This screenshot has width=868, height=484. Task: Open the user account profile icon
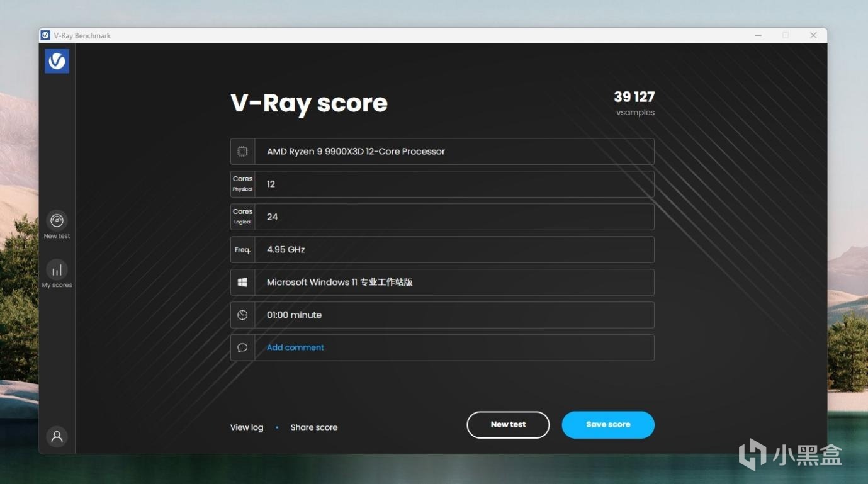(57, 437)
